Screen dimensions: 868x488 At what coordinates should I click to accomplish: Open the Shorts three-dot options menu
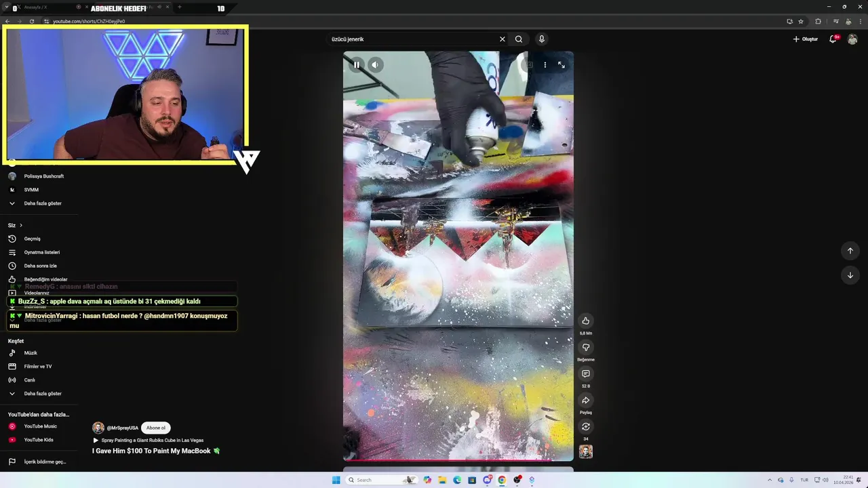pyautogui.click(x=545, y=65)
